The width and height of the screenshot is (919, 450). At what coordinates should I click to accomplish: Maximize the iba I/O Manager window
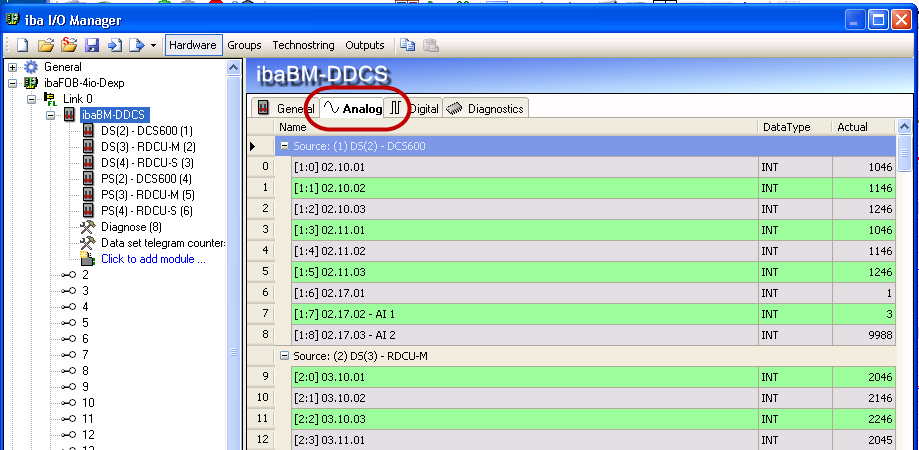tap(879, 20)
